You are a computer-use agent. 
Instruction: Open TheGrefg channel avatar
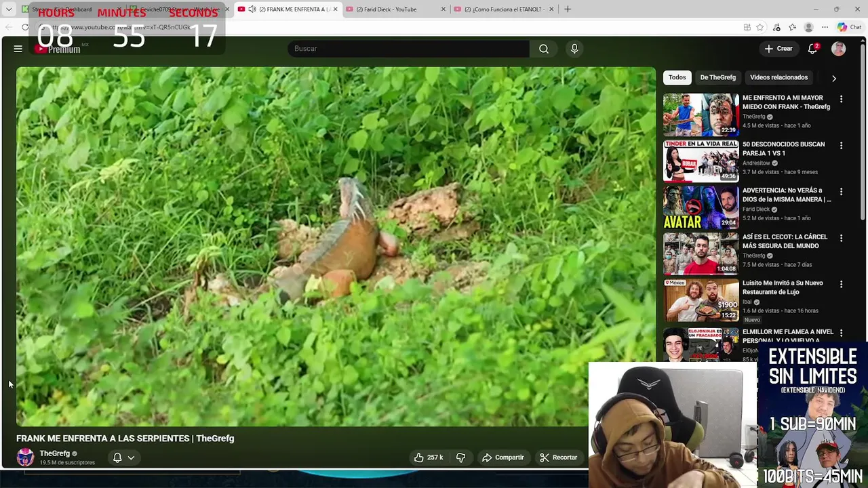(x=25, y=457)
